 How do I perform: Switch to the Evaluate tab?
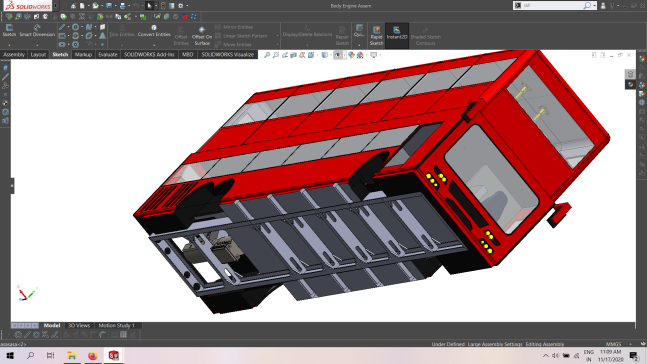[x=108, y=54]
